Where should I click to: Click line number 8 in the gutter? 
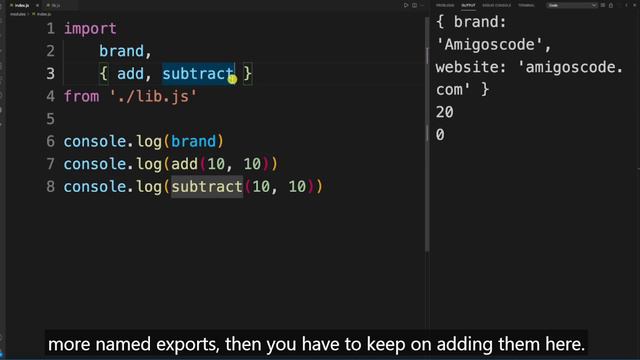point(51,187)
